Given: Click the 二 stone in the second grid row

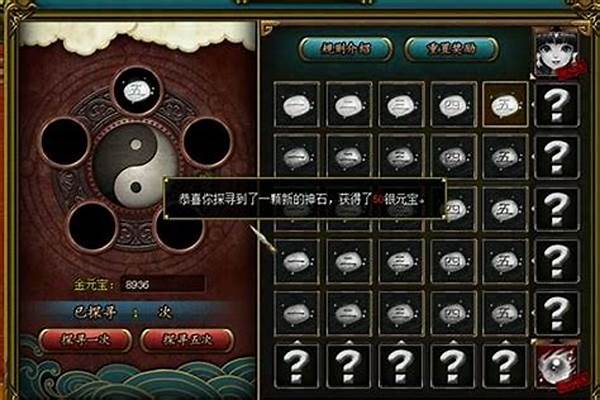Looking at the screenshot, I should click(x=349, y=156).
